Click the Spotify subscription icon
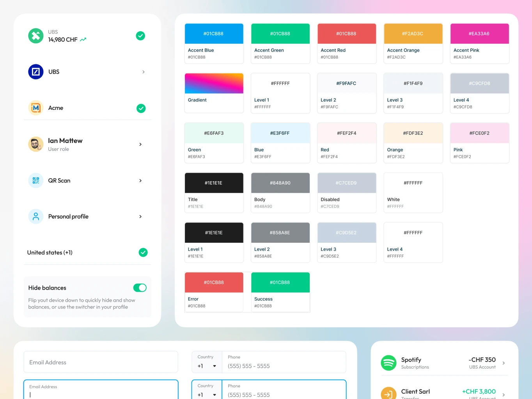Image resolution: width=532 pixels, height=399 pixels. pyautogui.click(x=388, y=362)
